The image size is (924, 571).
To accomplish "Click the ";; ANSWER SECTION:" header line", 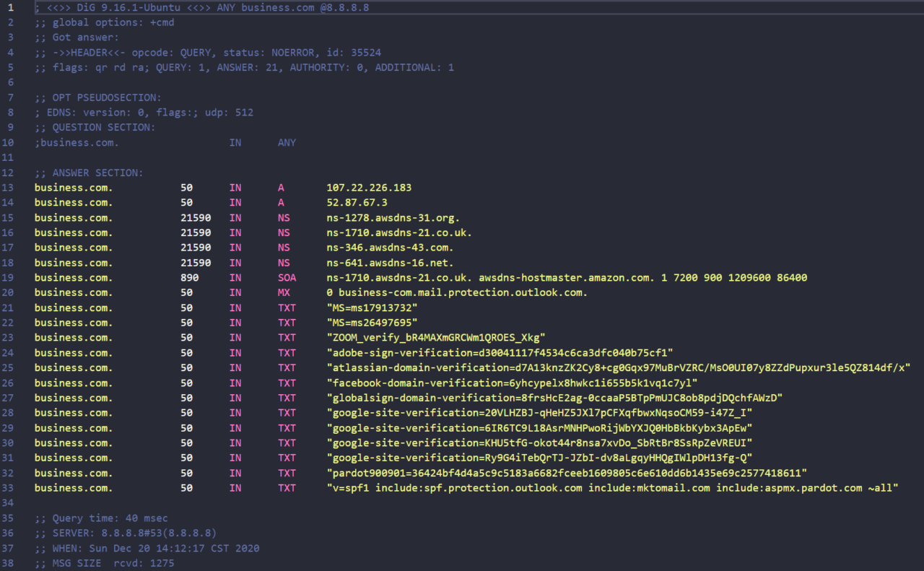I will pos(89,173).
